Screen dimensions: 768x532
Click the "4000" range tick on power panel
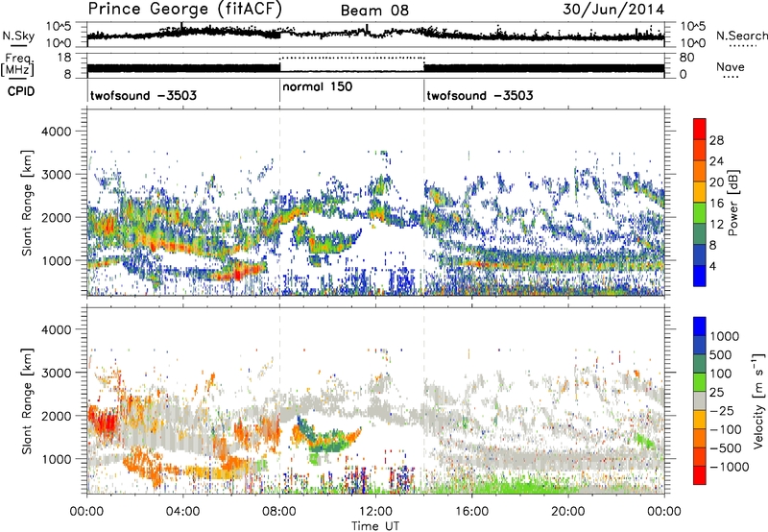[x=56, y=132]
